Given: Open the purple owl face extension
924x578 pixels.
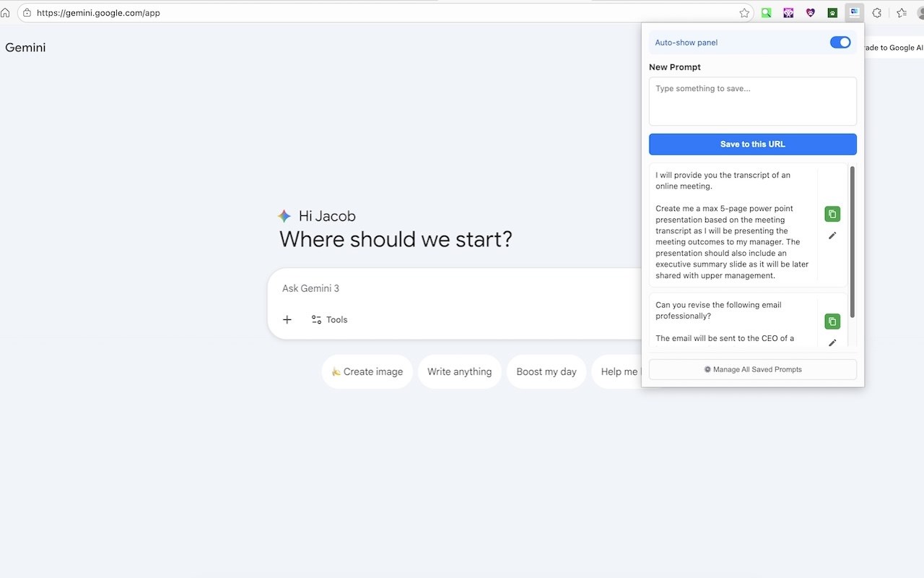Looking at the screenshot, I should click(x=788, y=12).
